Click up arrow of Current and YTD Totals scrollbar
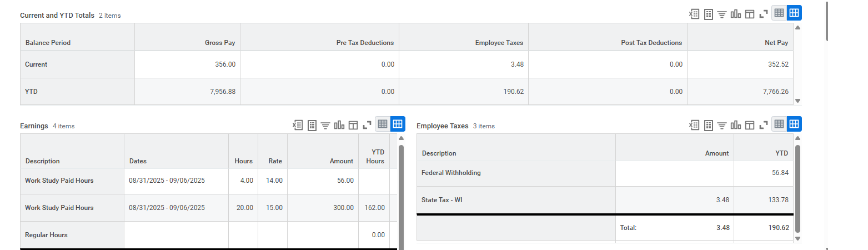Viewport: 868px width, 250px height. tap(798, 27)
